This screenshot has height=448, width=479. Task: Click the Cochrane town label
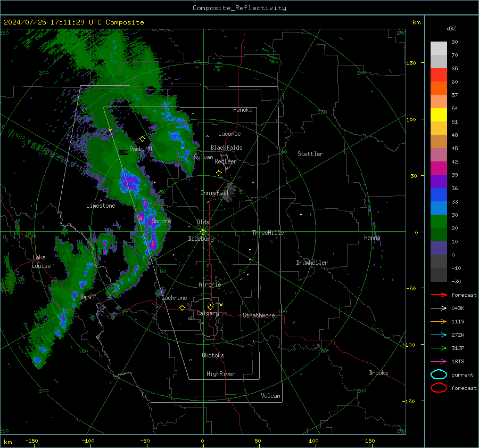(x=174, y=298)
